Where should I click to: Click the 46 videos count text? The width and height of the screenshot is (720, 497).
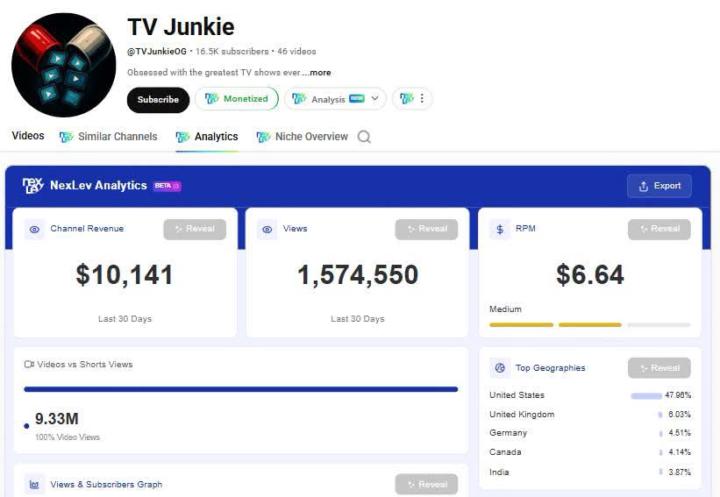pyautogui.click(x=297, y=51)
